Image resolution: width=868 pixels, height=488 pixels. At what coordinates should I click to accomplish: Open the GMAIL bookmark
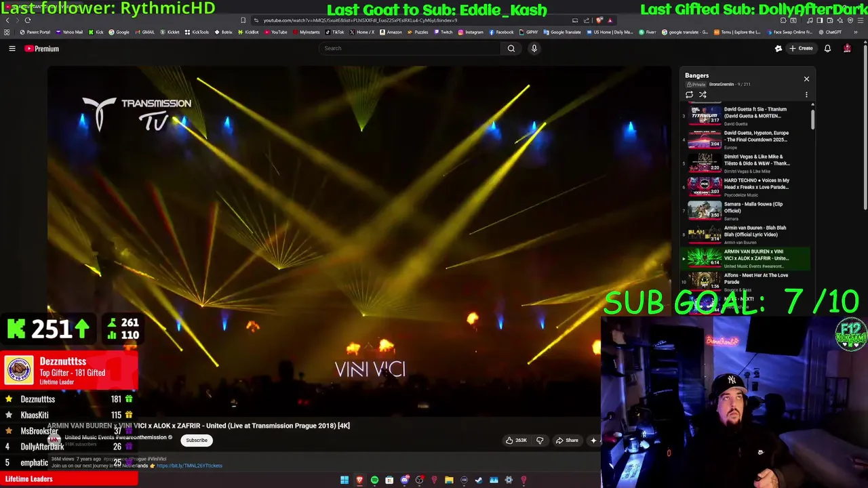[145, 32]
